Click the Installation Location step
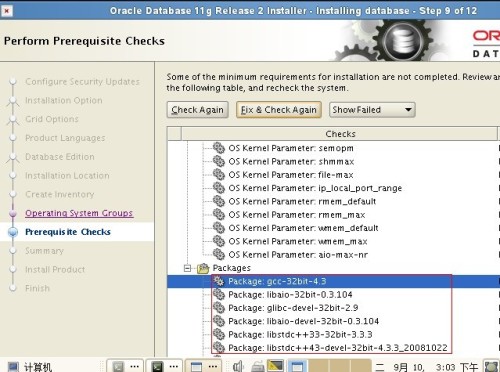 click(67, 176)
